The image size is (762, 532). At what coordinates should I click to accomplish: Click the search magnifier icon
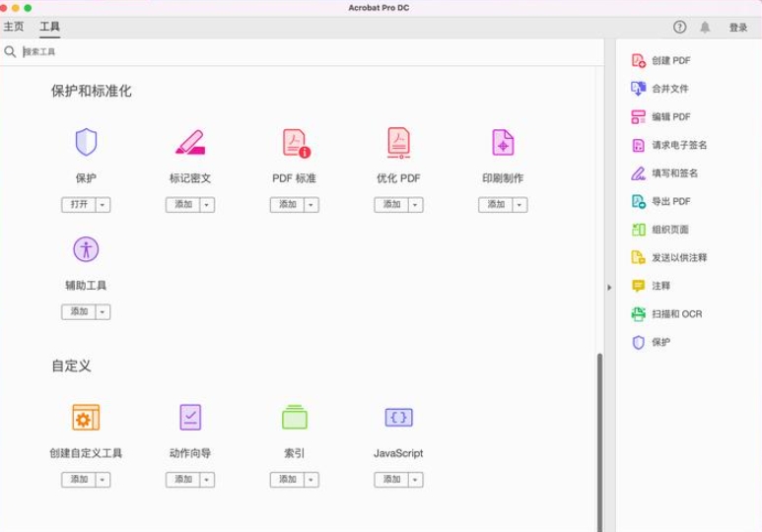(x=10, y=51)
